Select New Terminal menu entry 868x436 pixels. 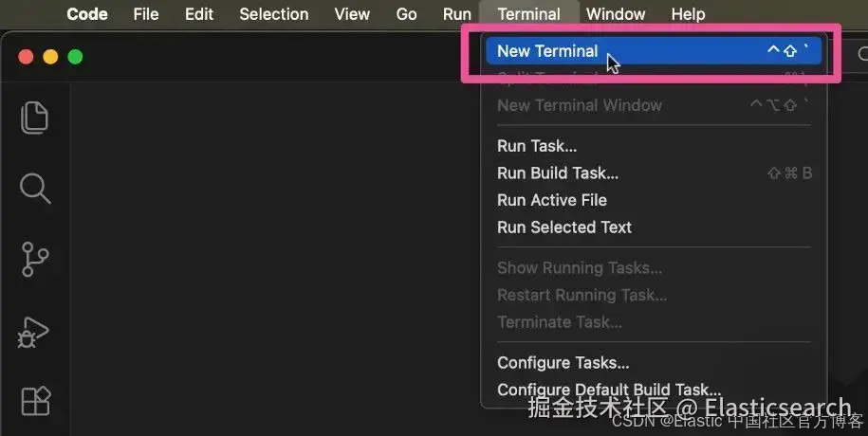(654, 51)
